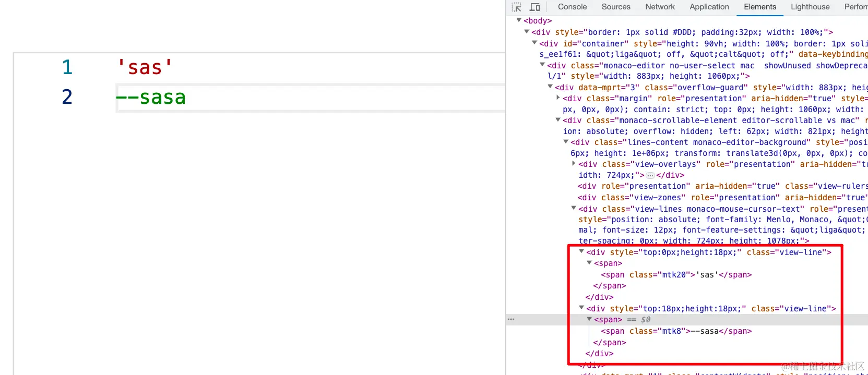Screen dimensions: 868x375
Task: Click the </div> after view-overlays ellipsis
Action: click(x=670, y=175)
